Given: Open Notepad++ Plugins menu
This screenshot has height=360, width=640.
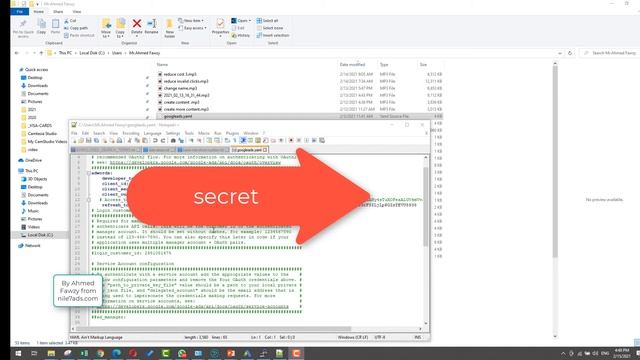Looking at the screenshot, I should (232, 133).
